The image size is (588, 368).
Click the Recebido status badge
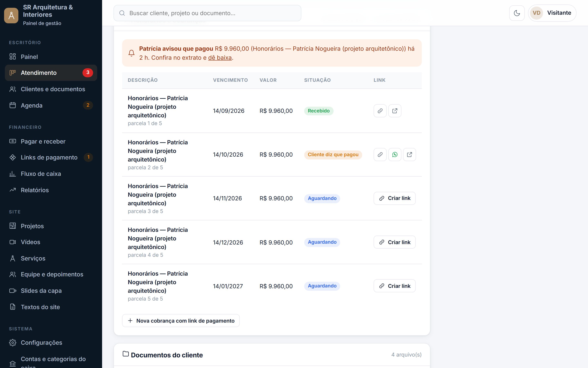[319, 111]
